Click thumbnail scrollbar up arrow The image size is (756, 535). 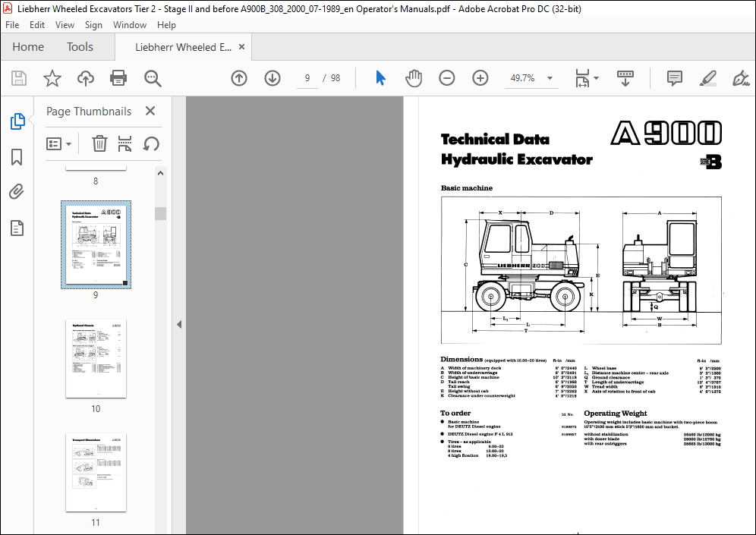[161, 173]
